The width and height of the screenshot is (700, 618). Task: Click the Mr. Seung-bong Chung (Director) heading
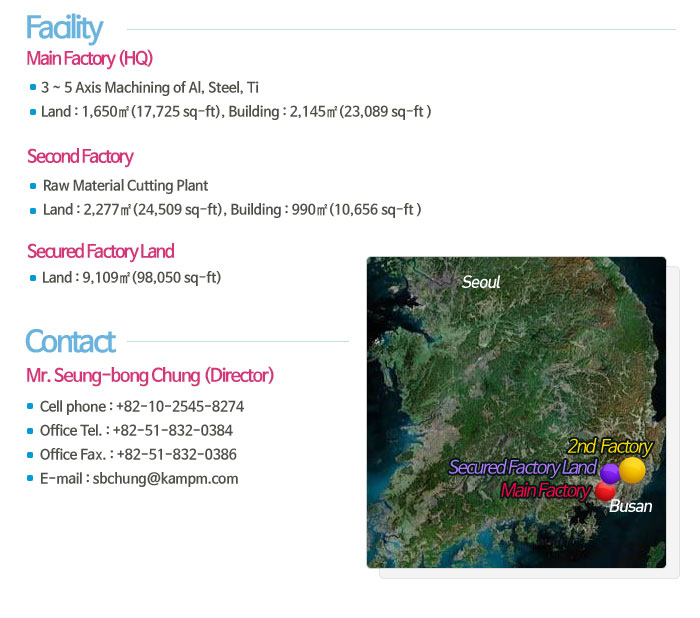(150, 375)
